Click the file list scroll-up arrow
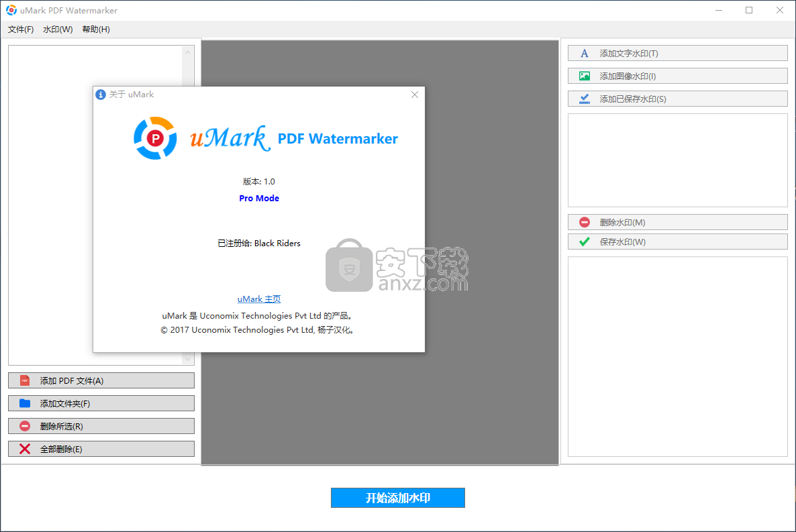This screenshot has height=532, width=796. tap(188, 52)
